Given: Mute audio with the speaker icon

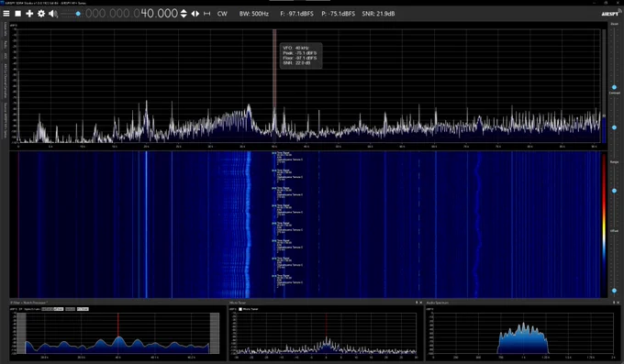Looking at the screenshot, I should pos(53,14).
